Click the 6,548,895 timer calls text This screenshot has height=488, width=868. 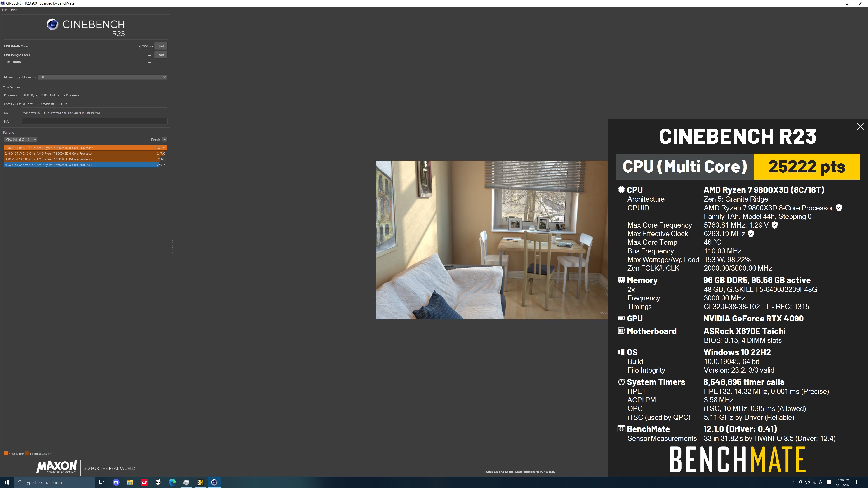click(x=744, y=382)
